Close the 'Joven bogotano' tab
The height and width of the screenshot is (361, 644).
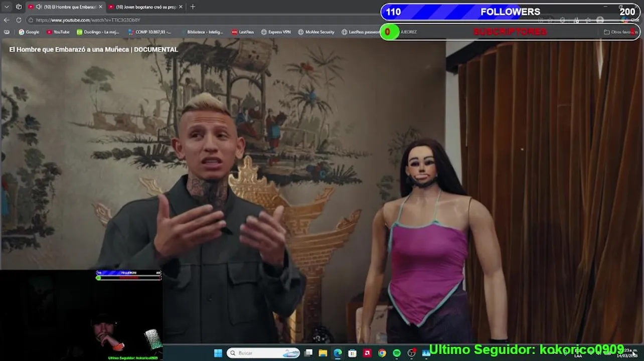(181, 7)
